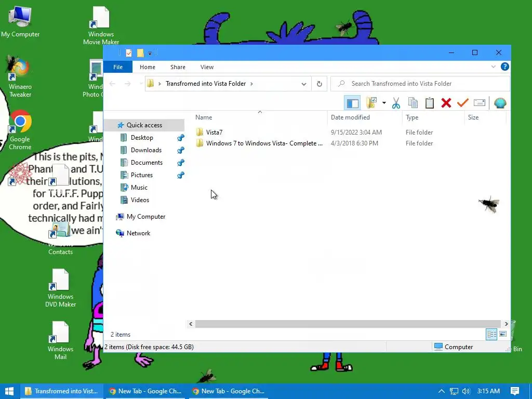Sort by the Type column header
The width and height of the screenshot is (532, 399).
click(x=412, y=117)
